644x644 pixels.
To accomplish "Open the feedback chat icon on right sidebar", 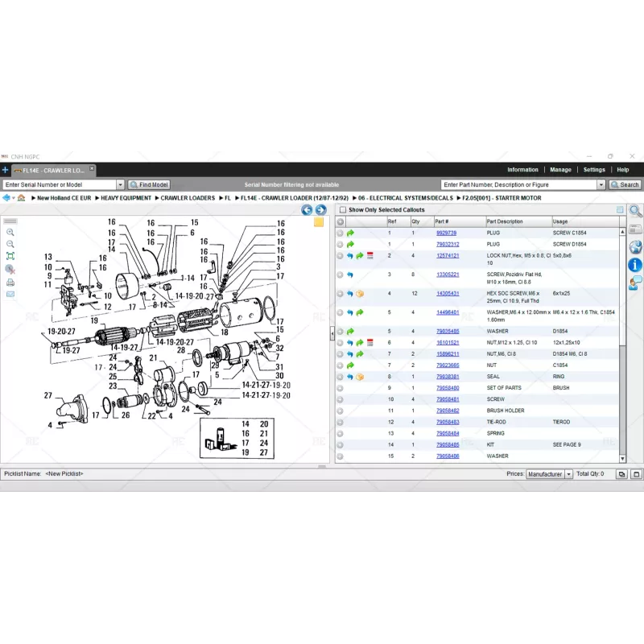I will coord(635,281).
